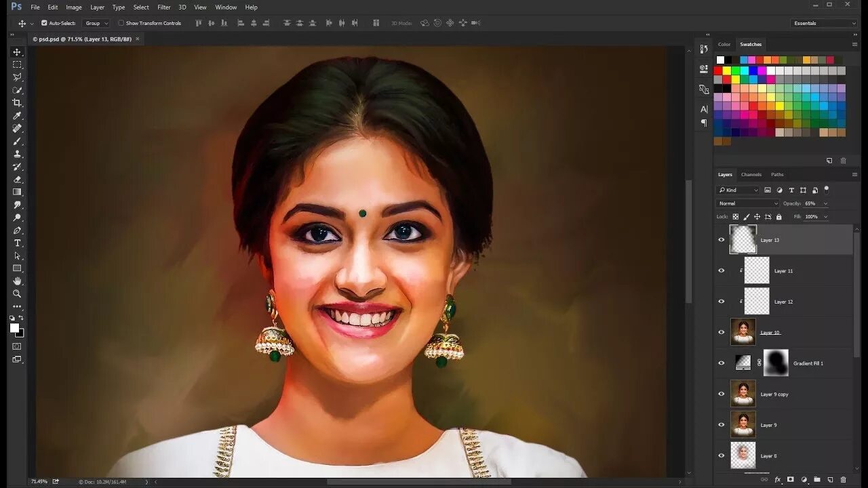The image size is (868, 488).
Task: Open the History panel icon in the collapsed dock
Action: pyautogui.click(x=703, y=49)
